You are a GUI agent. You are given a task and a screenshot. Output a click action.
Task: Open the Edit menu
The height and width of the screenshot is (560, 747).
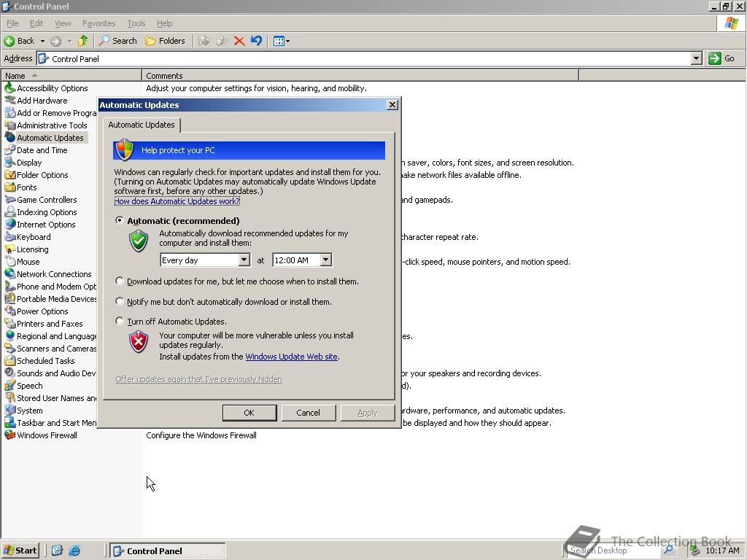[x=36, y=23]
